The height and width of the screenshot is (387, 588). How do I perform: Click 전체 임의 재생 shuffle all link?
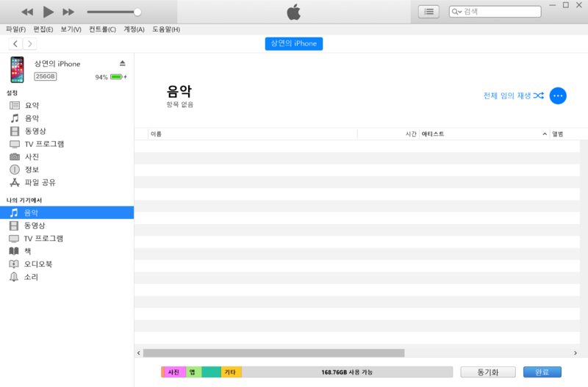[x=507, y=95]
